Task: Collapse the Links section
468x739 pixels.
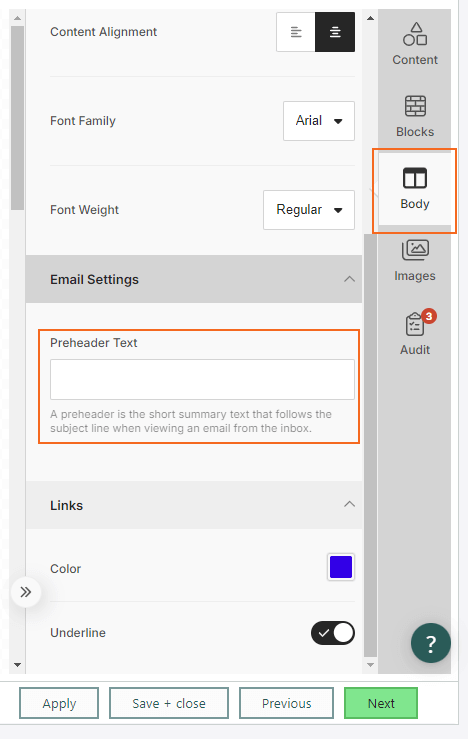Action: pyautogui.click(x=349, y=504)
